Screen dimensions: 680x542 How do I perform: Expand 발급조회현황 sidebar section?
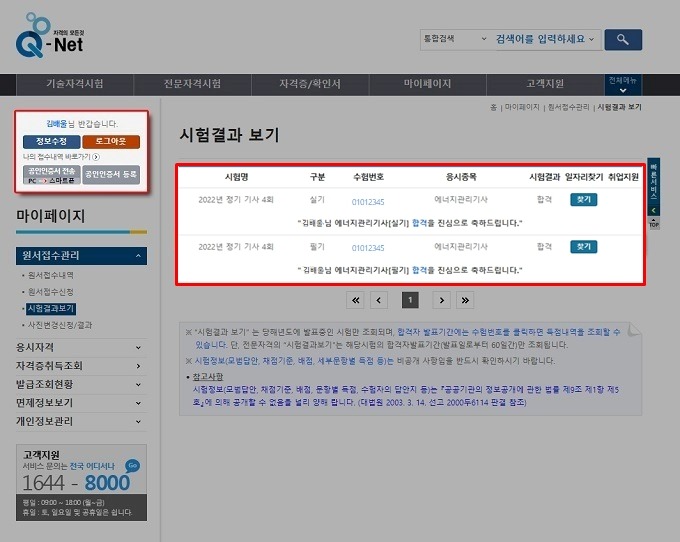[x=82, y=385]
